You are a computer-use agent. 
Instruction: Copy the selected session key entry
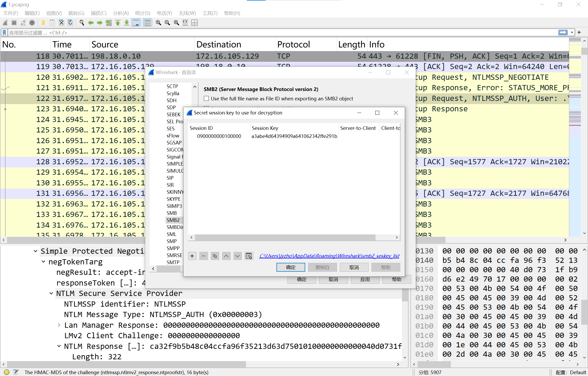(x=215, y=256)
